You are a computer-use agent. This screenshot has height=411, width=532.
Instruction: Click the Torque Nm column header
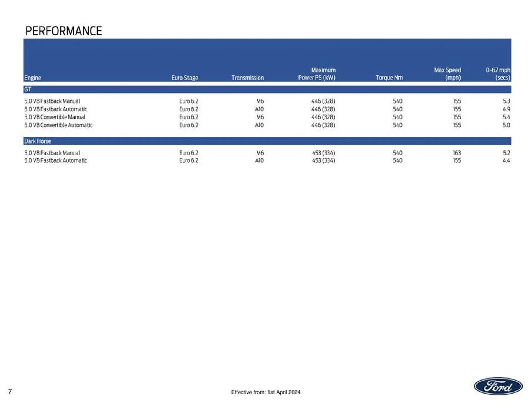coord(389,78)
